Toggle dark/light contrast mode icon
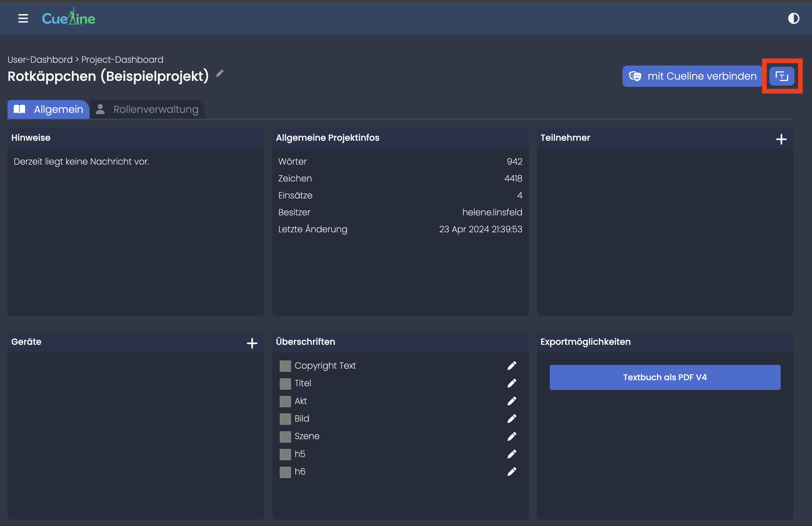Viewport: 812px width, 526px height. [793, 18]
